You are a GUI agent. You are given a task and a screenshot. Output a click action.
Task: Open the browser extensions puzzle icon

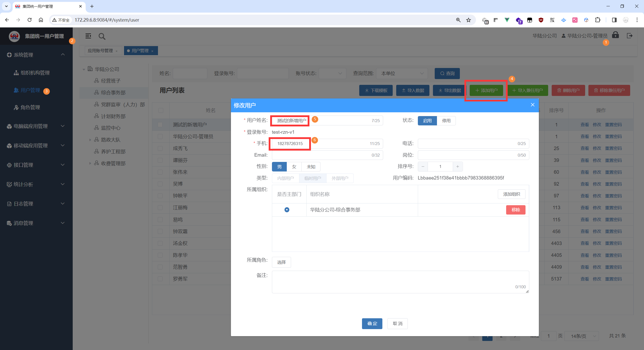[x=598, y=20]
